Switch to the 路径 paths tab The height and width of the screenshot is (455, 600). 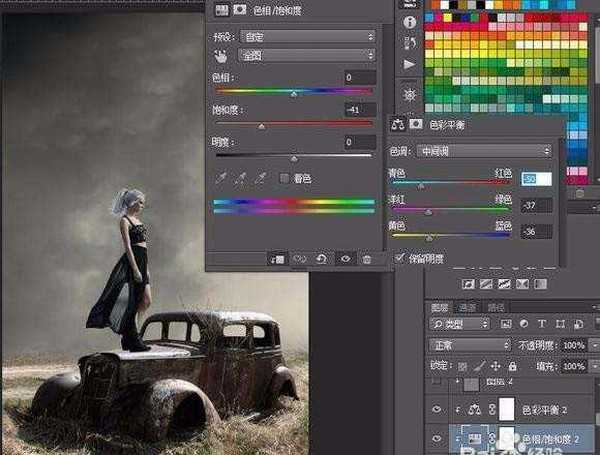[x=494, y=306]
